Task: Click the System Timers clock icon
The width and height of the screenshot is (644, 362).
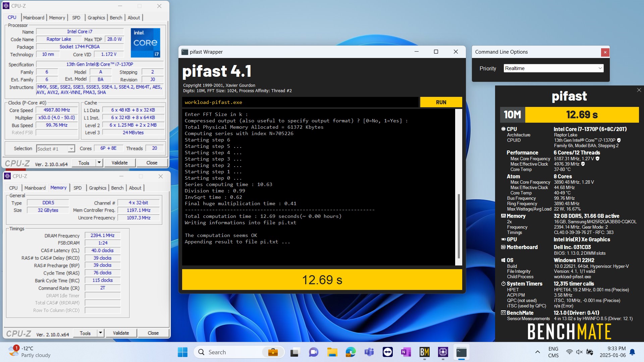Action: coord(503,284)
